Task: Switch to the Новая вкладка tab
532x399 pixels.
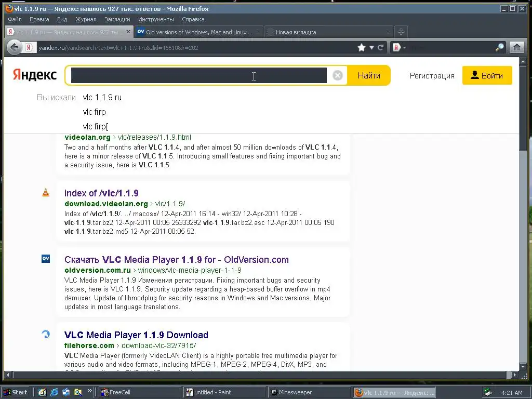Action: coord(328,32)
